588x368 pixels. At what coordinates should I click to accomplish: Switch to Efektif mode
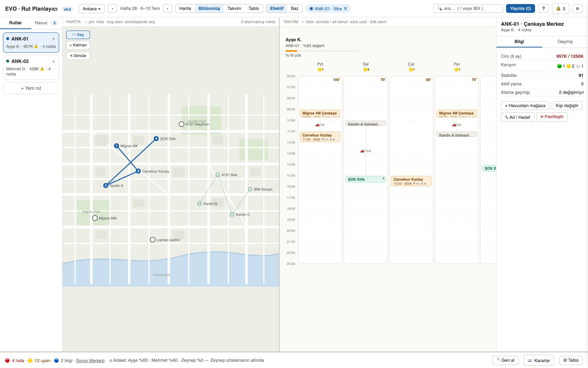point(277,8)
